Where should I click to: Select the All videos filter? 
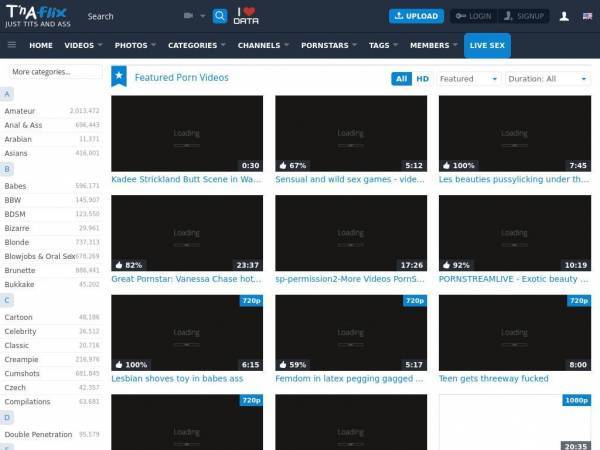(x=401, y=79)
